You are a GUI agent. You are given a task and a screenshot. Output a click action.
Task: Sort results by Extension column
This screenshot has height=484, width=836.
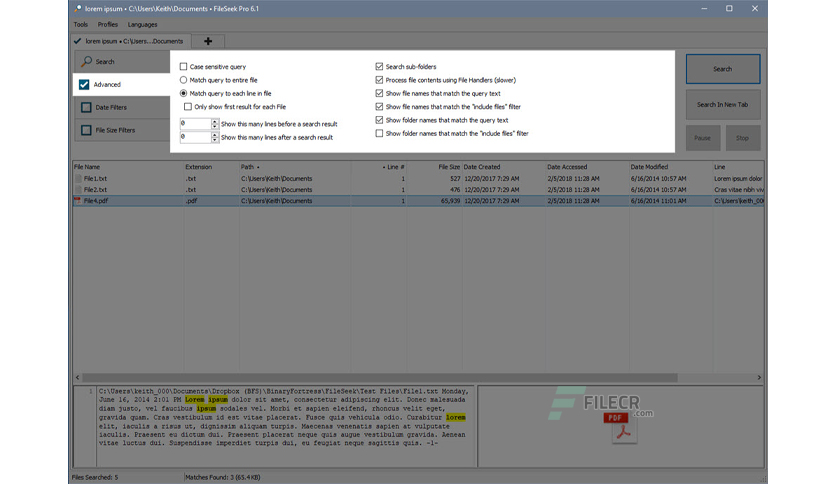click(211, 167)
